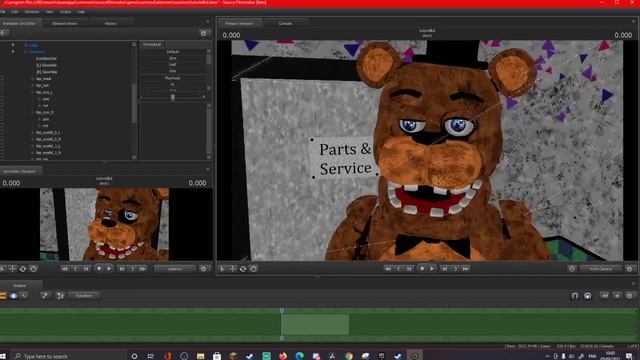This screenshot has height=360, width=640.
Task: Toggle record in the primary viewport
Action: click(x=422, y=269)
